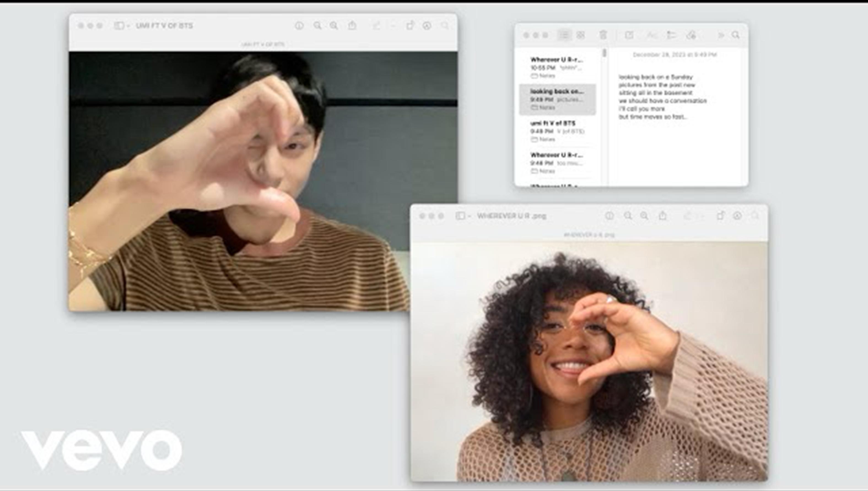Create a new note in Notes
This screenshot has height=491, width=868.
point(629,35)
